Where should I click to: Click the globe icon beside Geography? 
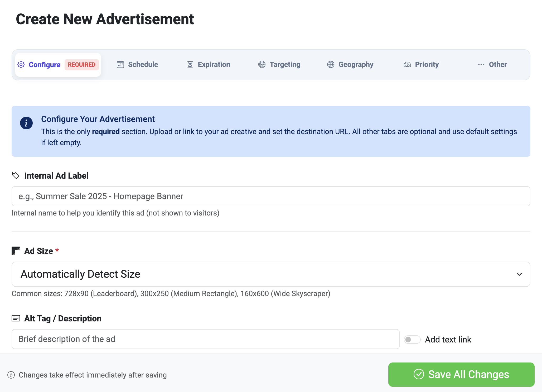pyautogui.click(x=331, y=65)
